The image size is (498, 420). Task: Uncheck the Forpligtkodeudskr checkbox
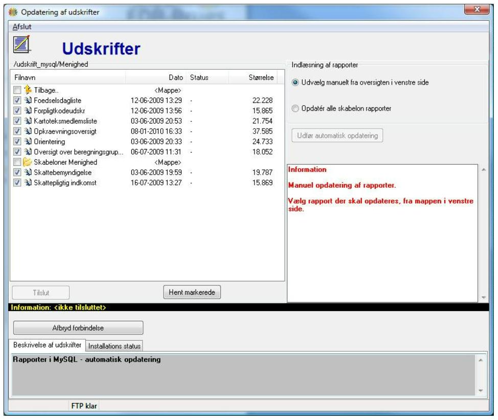point(17,111)
